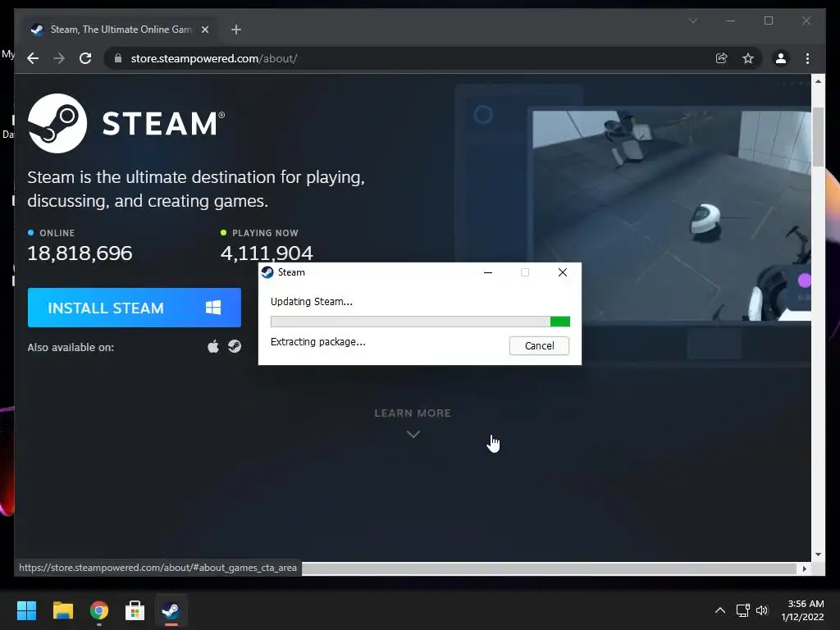Screen dimensions: 840x630
Task: Open File Explorer from the taskbar
Action: (x=62, y=610)
